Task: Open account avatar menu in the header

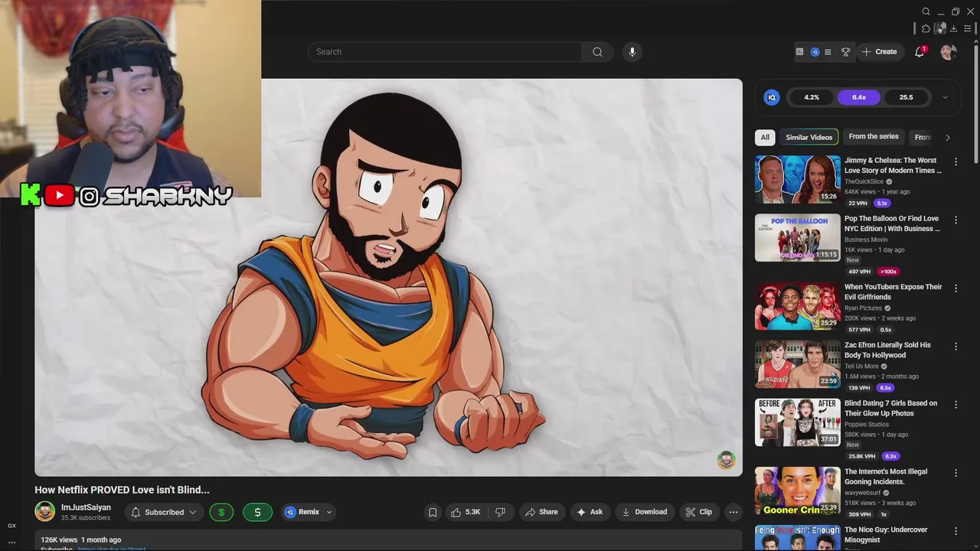Action: 949,52
